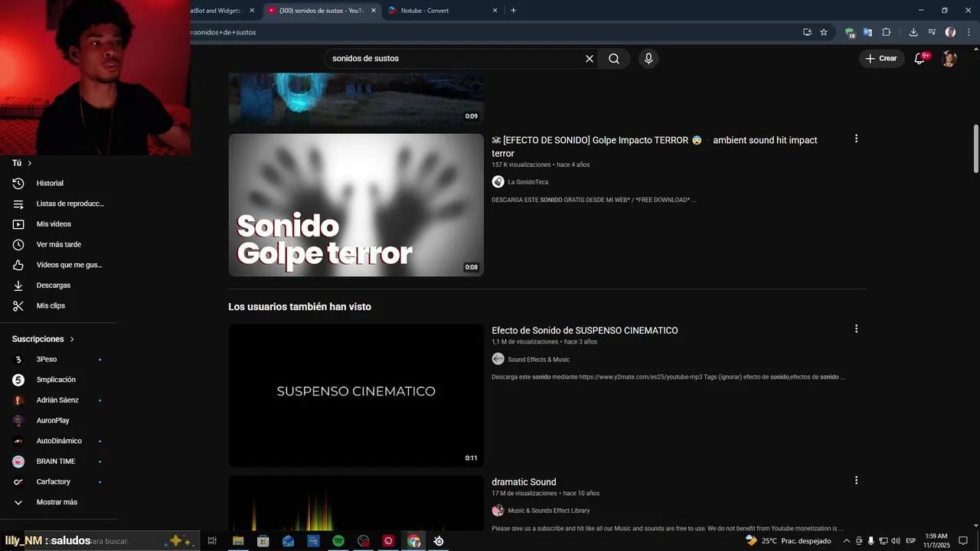
Task: Click the Chrome taskbar icon
Action: 413,541
